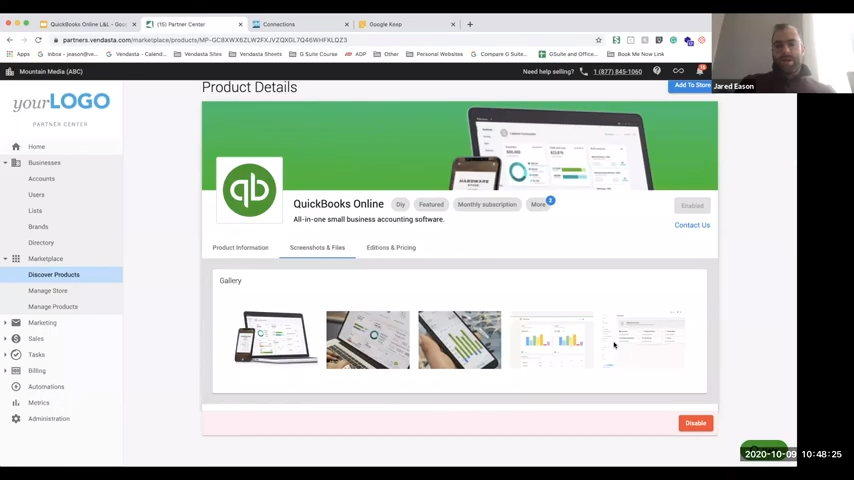Image resolution: width=854 pixels, height=480 pixels.
Task: Click the Billing card icon
Action: (16, 370)
